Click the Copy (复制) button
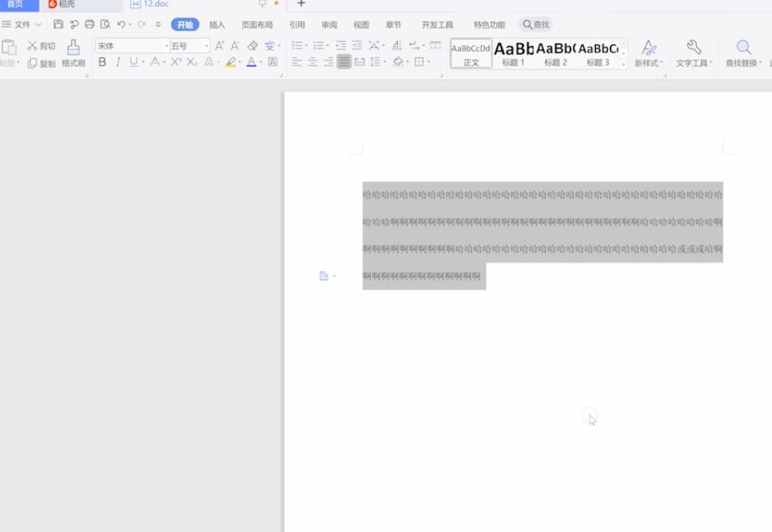The width and height of the screenshot is (772, 532). 41,63
